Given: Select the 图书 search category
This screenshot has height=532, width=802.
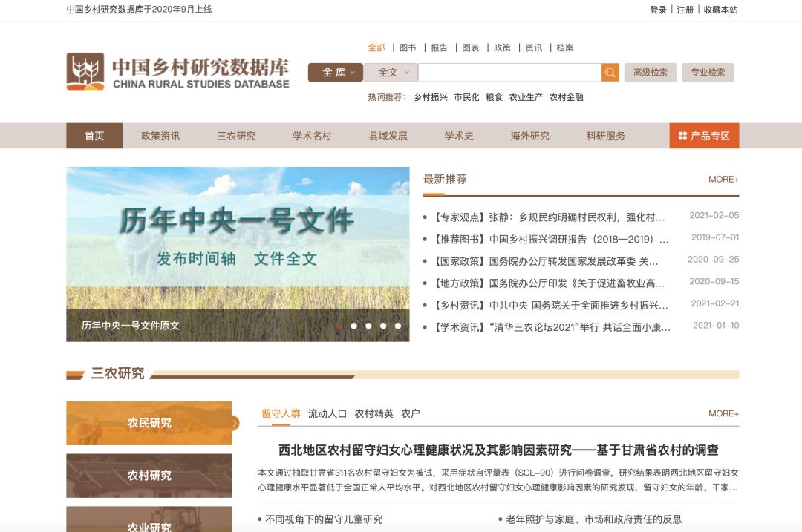Looking at the screenshot, I should tap(408, 47).
